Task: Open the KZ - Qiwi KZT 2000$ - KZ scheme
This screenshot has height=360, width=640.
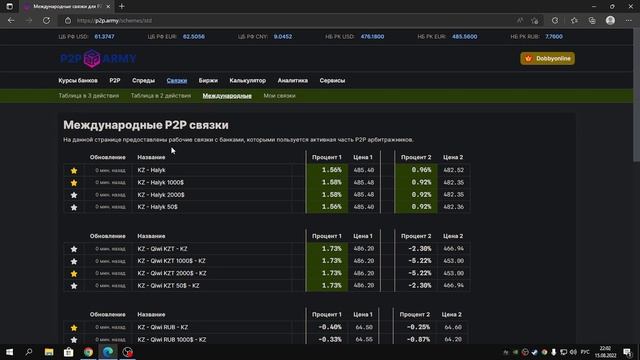Action: [x=172, y=273]
